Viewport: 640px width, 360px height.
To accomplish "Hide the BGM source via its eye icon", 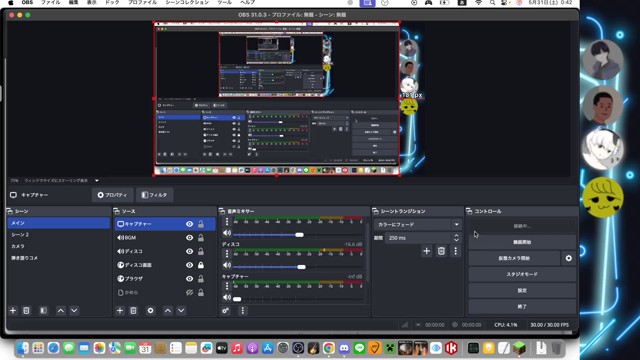I will (x=189, y=238).
